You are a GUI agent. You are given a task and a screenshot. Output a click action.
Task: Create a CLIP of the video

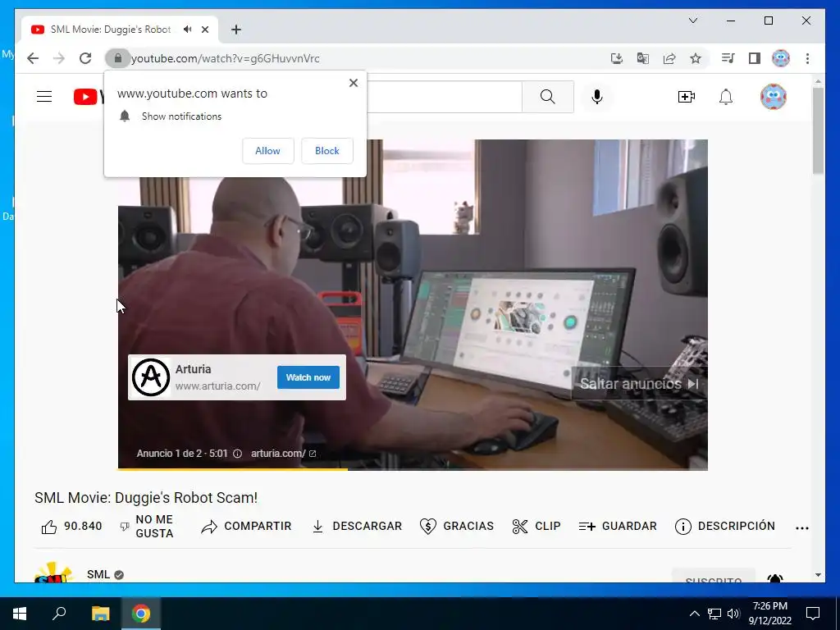tap(536, 527)
